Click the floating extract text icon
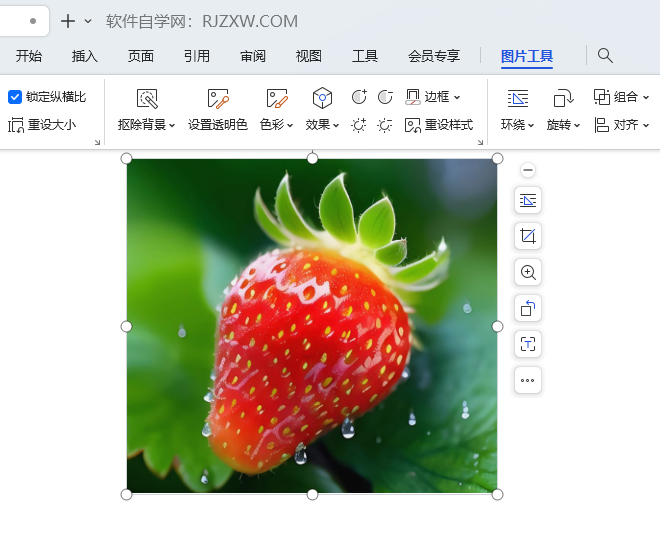This screenshot has height=540, width=660. 528,344
